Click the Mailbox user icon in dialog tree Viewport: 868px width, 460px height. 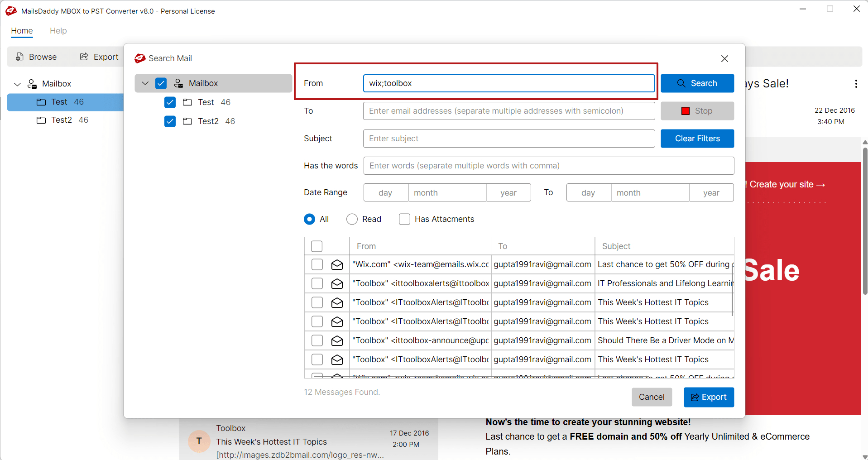point(178,83)
